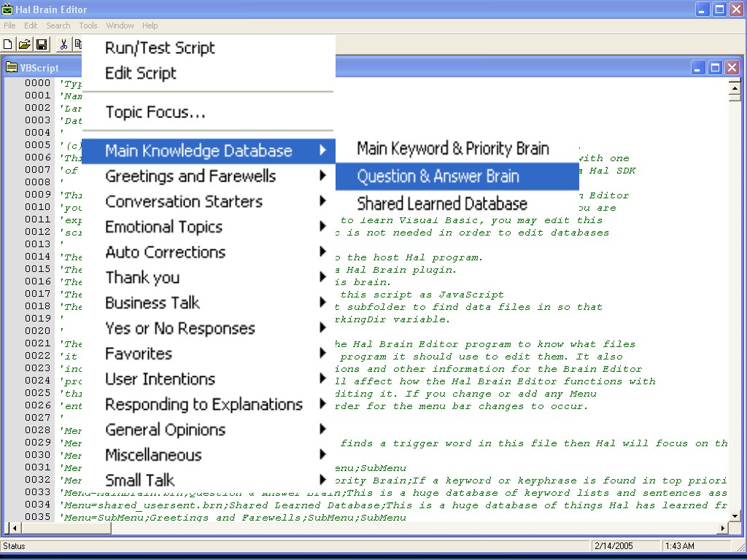Click the horizontal scrollbar thumb
The image size is (747, 560).
pyautogui.click(x=66, y=528)
